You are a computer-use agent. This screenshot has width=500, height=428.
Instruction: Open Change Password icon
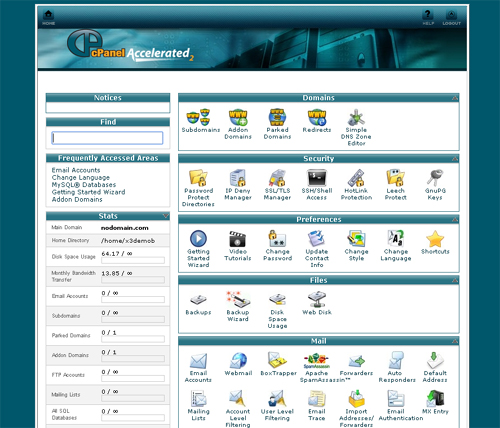[x=277, y=239]
